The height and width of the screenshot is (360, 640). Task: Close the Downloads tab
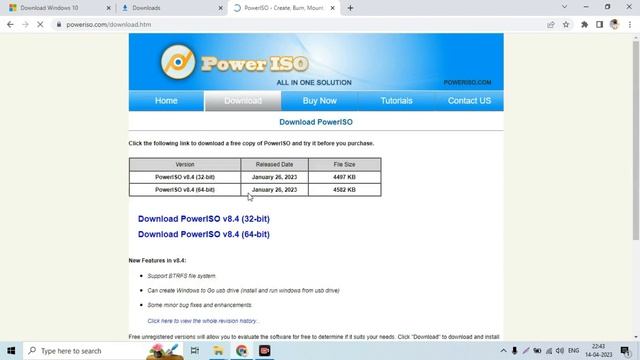220,8
